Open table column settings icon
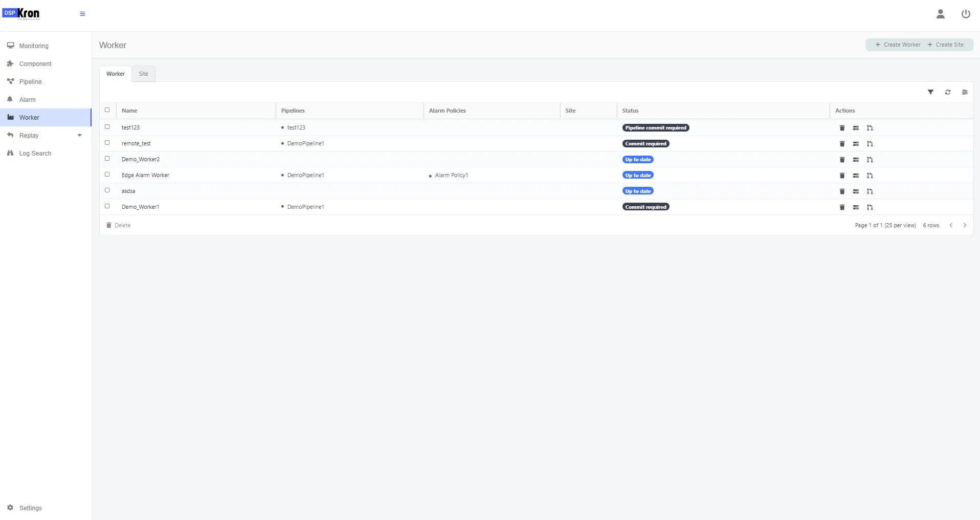The width and height of the screenshot is (980, 520). pos(965,92)
